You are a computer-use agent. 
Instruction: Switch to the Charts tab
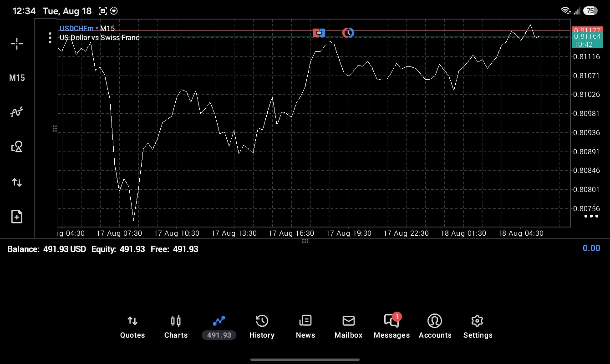pyautogui.click(x=176, y=327)
